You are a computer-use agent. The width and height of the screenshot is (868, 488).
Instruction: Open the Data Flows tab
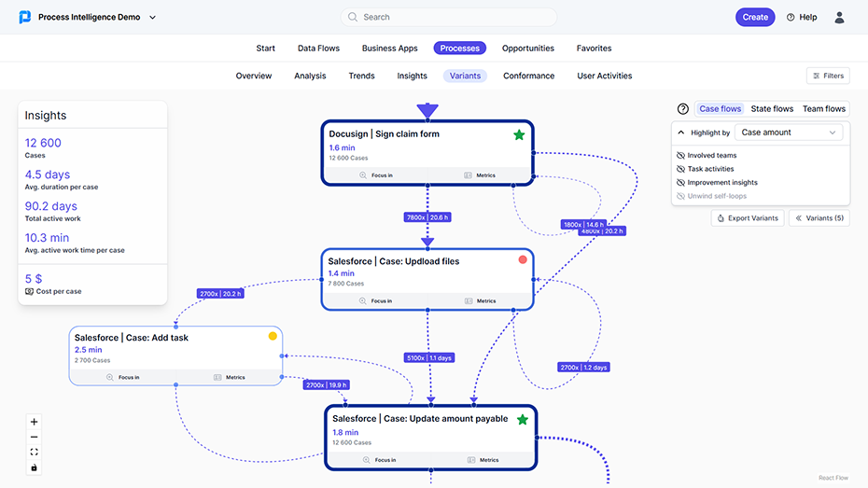[x=318, y=49]
